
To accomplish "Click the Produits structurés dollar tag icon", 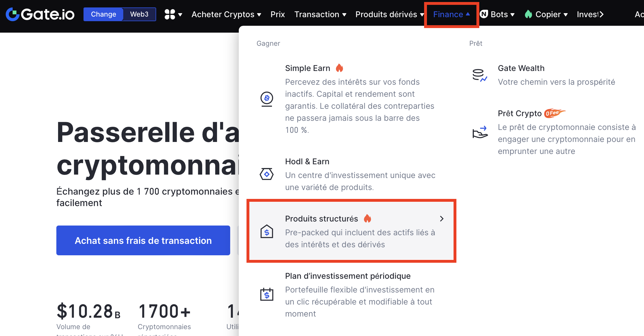I will (x=267, y=231).
